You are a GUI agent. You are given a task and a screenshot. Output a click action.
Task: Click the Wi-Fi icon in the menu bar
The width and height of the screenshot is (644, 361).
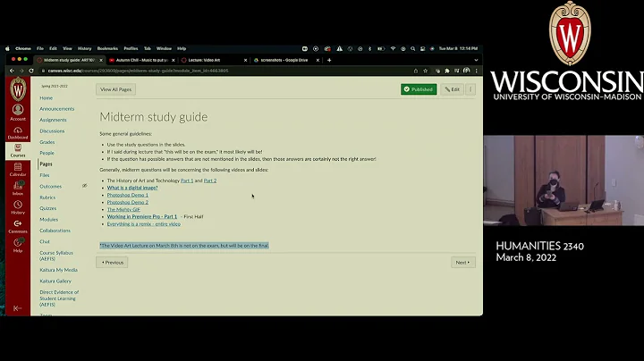[393, 48]
